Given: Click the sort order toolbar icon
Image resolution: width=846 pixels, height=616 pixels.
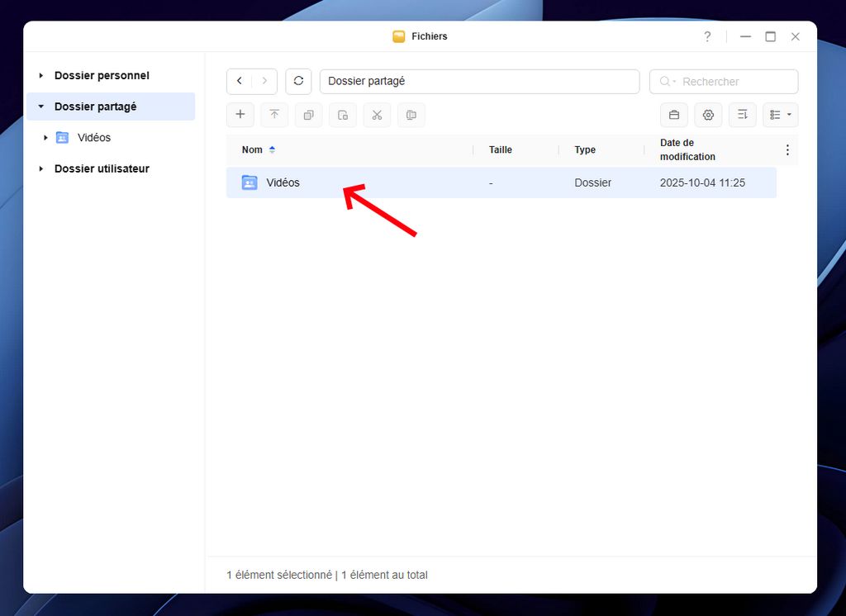Looking at the screenshot, I should (x=742, y=115).
